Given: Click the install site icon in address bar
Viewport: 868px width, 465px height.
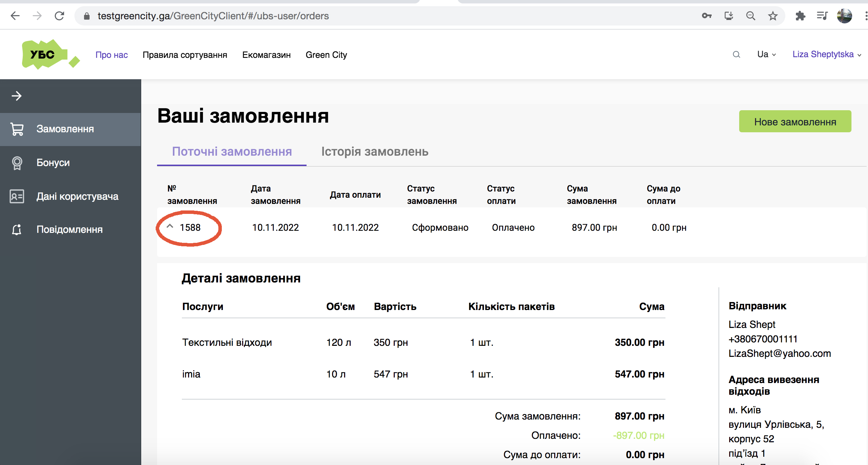Looking at the screenshot, I should tap(728, 16).
